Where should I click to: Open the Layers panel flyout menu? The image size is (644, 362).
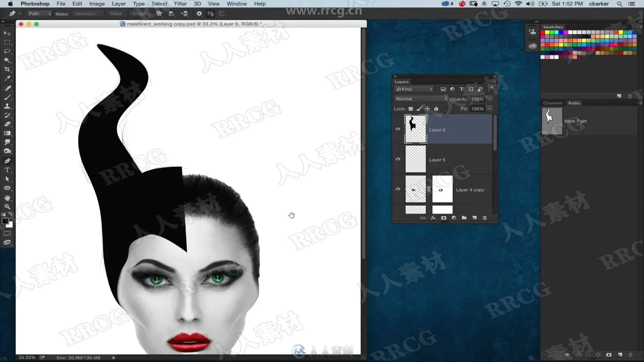[494, 81]
